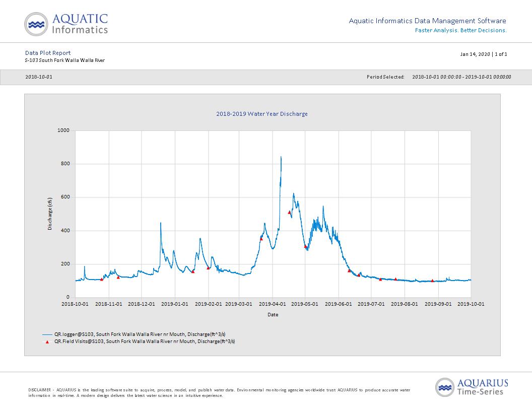Click red field visit marker at 2019-05-01
The image size is (532, 411).
click(x=305, y=246)
